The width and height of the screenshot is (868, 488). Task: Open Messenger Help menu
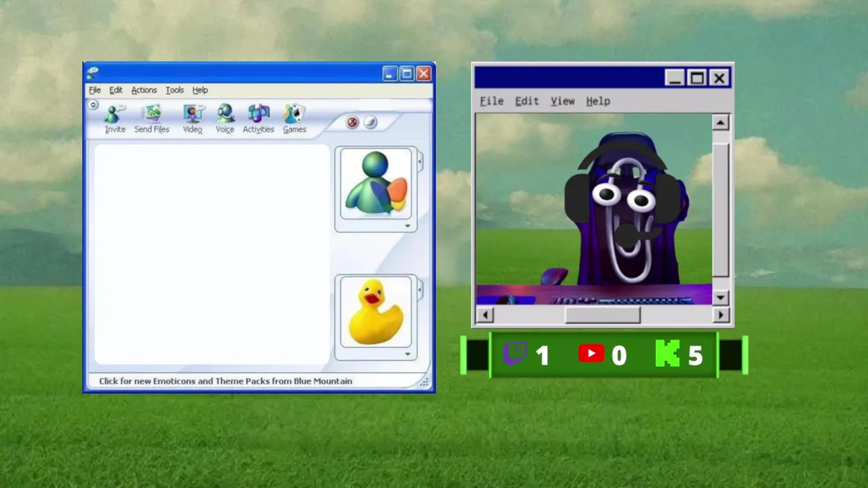pos(200,90)
